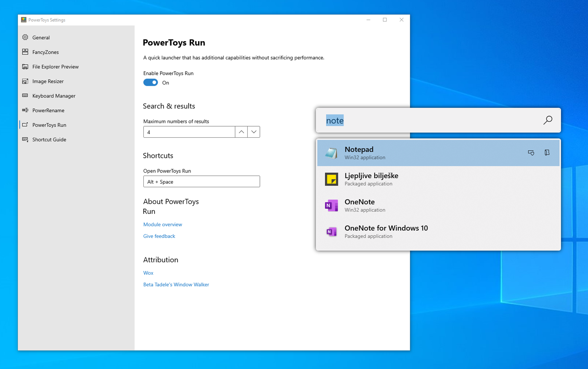The width and height of the screenshot is (588, 369).
Task: Click the Keyboard Manager keyboard icon
Action: [x=25, y=95]
